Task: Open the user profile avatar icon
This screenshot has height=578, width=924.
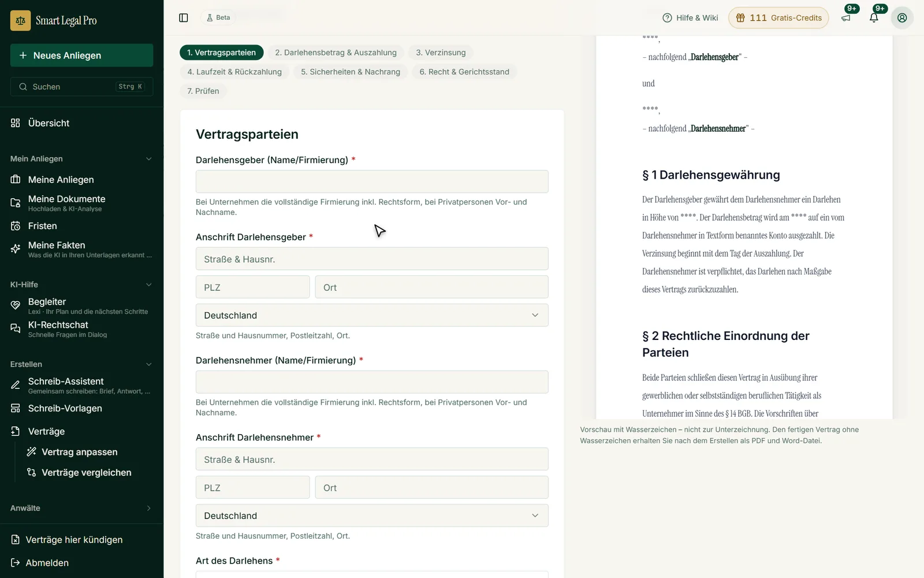Action: (x=902, y=18)
